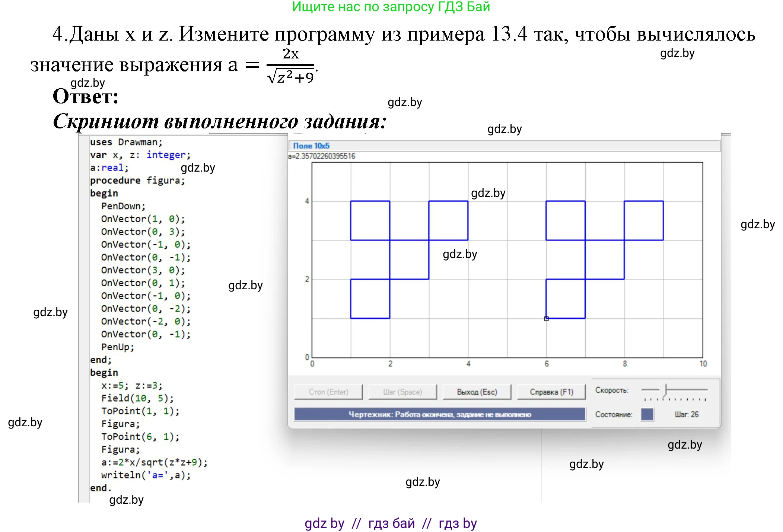Screen dimensions: 783x532
Task: Open help with Справка (F1) button
Action: tap(551, 392)
